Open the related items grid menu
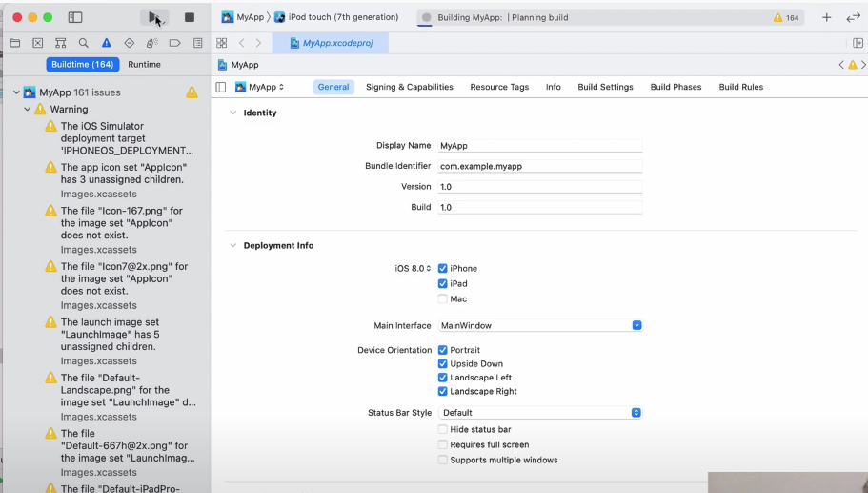The width and height of the screenshot is (868, 493). [221, 43]
